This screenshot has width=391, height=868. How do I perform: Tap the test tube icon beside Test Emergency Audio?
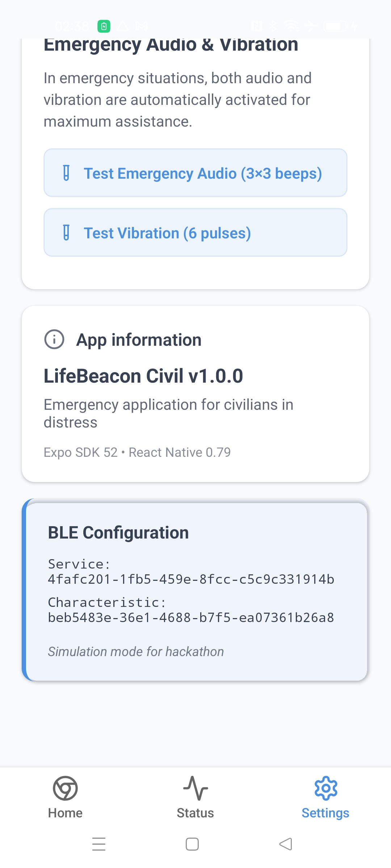pyautogui.click(x=67, y=173)
